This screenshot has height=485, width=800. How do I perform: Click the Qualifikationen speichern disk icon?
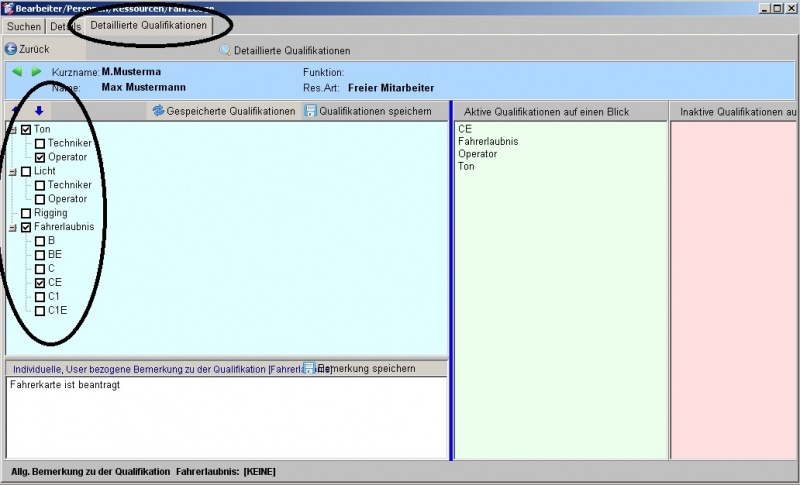point(310,111)
